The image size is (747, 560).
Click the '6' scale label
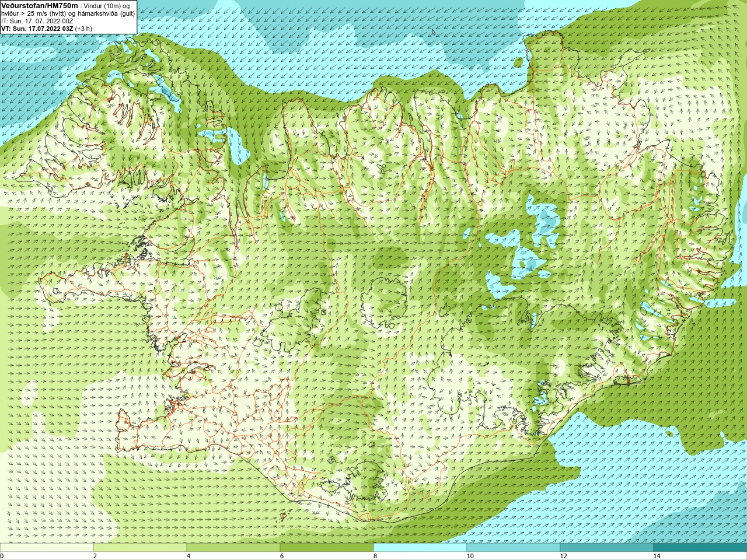(282, 556)
